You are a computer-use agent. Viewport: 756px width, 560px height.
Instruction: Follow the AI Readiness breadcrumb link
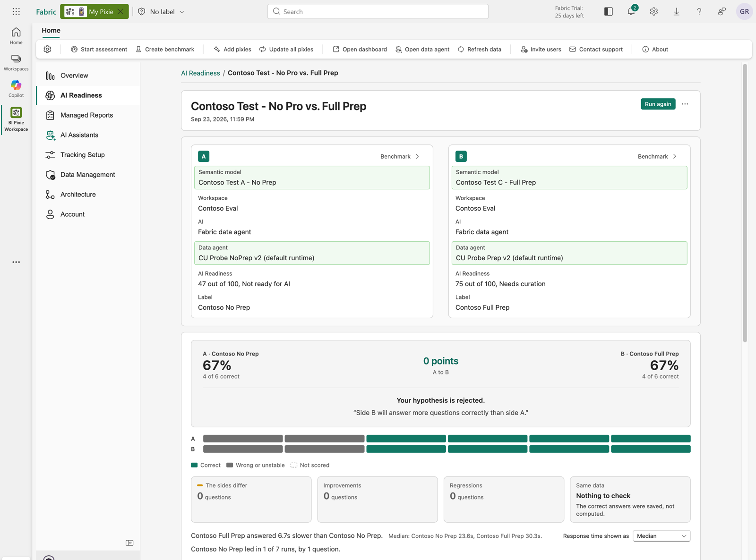(x=200, y=73)
